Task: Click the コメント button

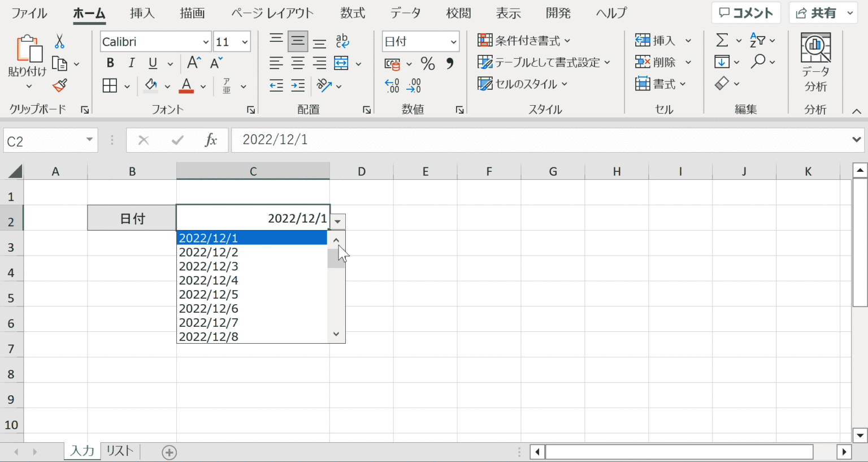Action: tap(746, 13)
